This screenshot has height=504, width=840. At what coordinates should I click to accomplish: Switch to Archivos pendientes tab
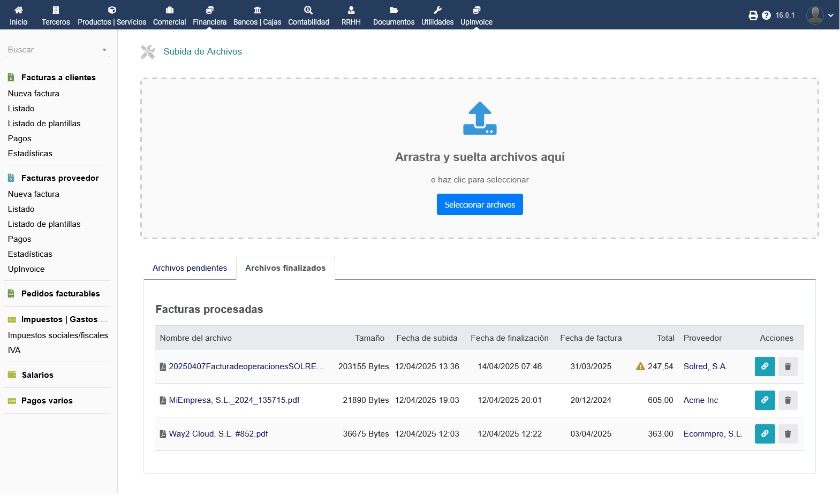tap(190, 268)
